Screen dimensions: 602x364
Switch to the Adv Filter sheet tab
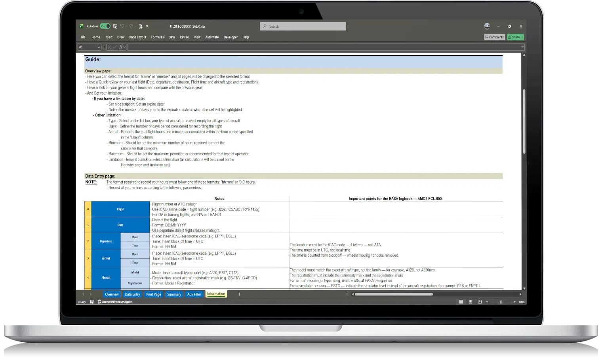point(194,294)
